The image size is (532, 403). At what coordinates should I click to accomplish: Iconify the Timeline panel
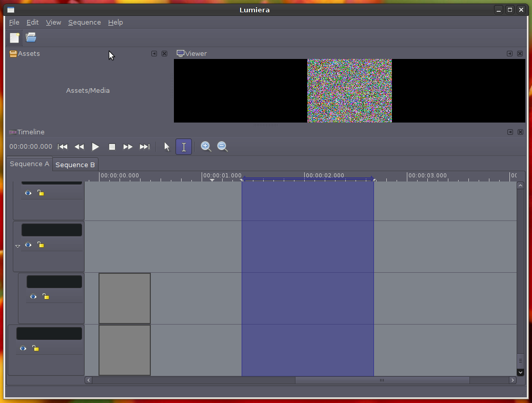pyautogui.click(x=510, y=132)
